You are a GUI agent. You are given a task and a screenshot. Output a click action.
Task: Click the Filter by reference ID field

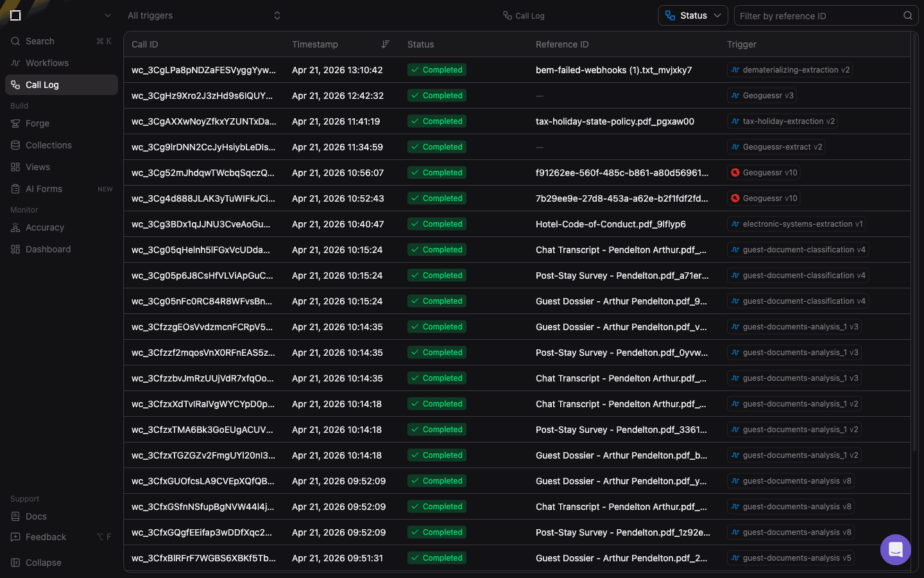point(818,16)
